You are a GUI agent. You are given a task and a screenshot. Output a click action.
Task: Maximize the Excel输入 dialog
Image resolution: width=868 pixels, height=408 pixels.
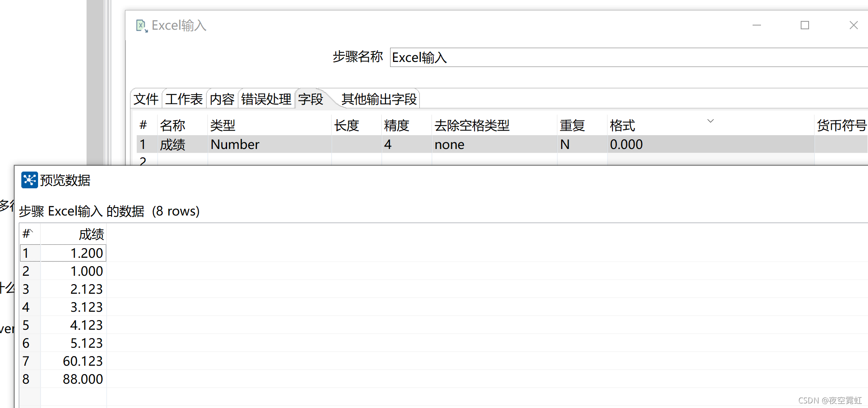coord(804,25)
